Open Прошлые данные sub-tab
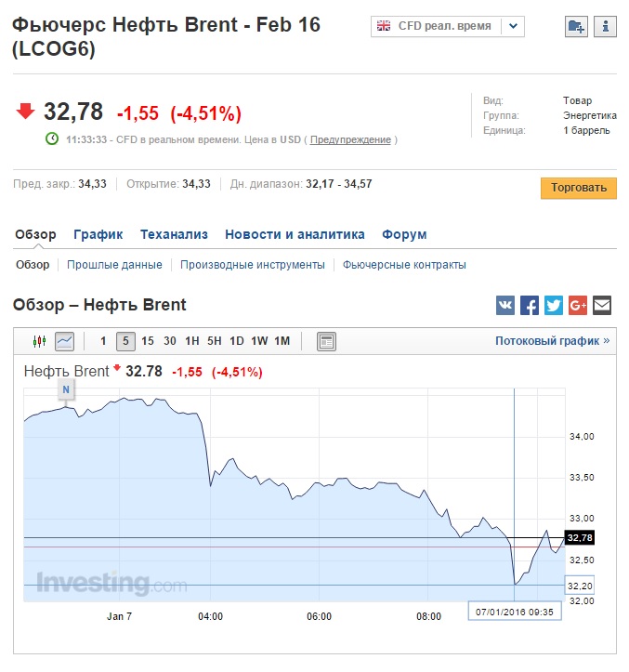This screenshot has width=629, height=672. (x=114, y=265)
